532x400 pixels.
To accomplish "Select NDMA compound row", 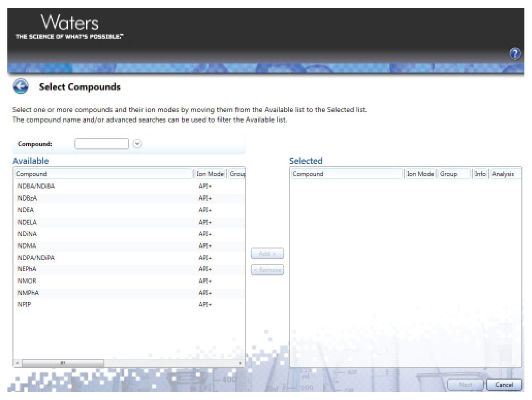I will (x=27, y=246).
